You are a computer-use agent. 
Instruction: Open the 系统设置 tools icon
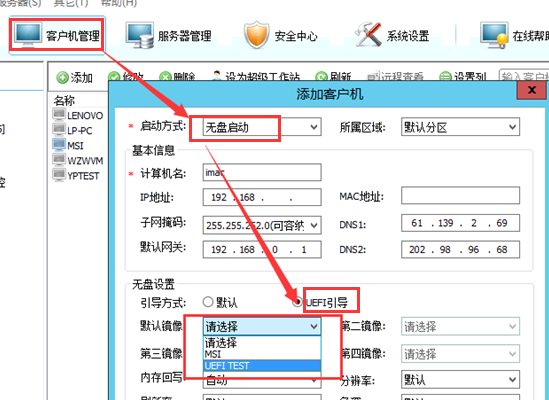coord(368,34)
